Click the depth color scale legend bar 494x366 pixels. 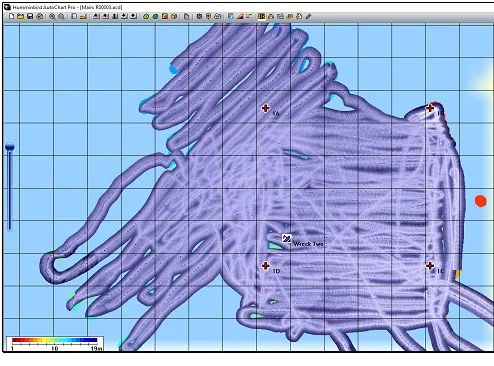click(x=54, y=340)
